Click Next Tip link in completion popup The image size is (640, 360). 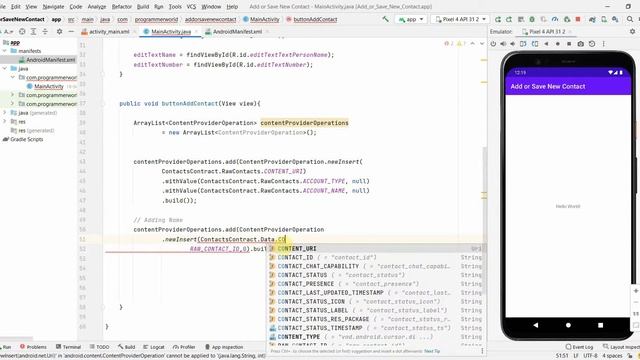coord(432,351)
